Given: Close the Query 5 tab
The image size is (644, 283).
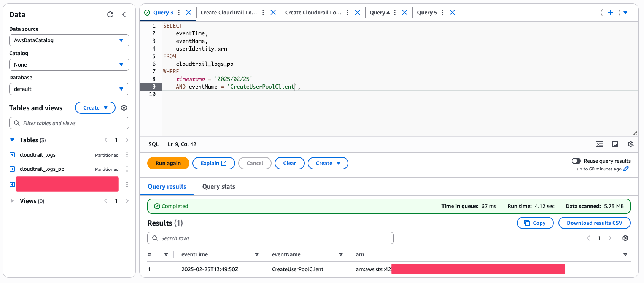Looking at the screenshot, I should click(x=452, y=13).
